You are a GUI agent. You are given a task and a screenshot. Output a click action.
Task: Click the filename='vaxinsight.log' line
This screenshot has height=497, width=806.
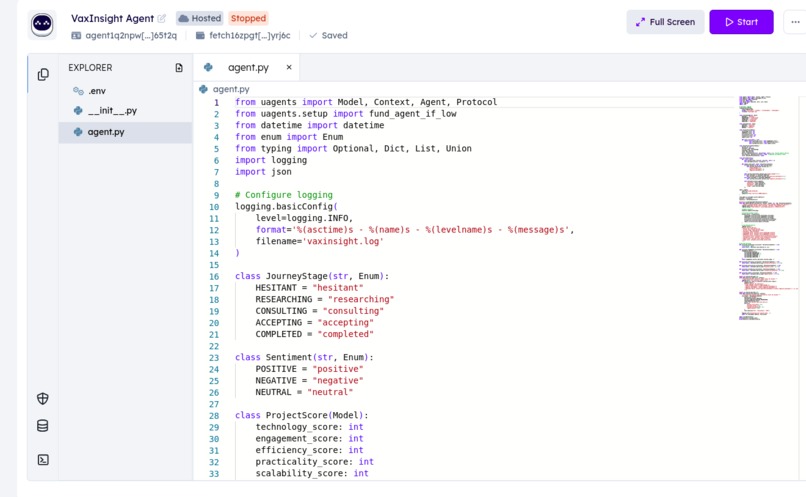coord(319,241)
